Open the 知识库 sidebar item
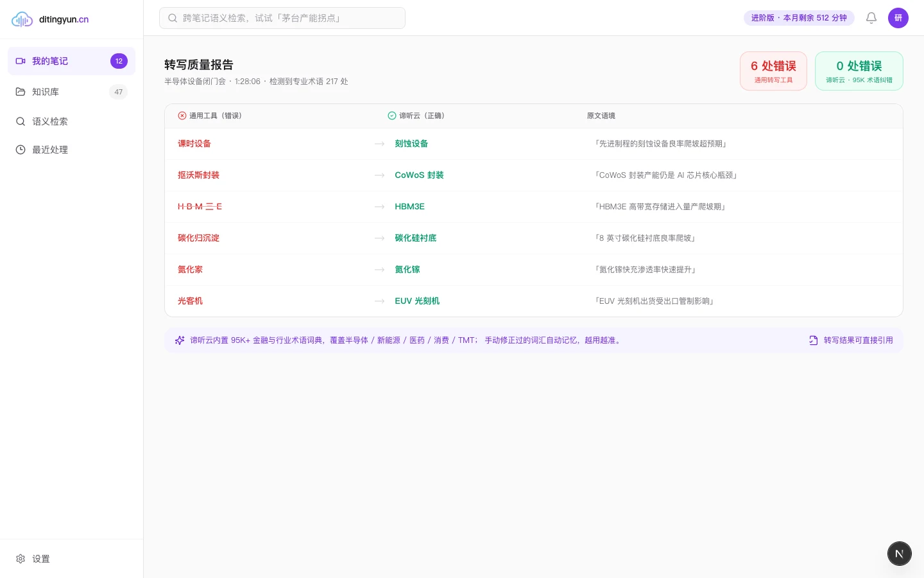Screen dimensions: 924x578 (71, 92)
